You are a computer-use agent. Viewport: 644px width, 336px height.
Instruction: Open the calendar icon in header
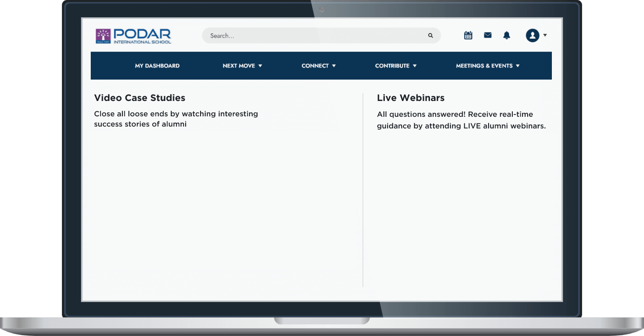coord(468,35)
